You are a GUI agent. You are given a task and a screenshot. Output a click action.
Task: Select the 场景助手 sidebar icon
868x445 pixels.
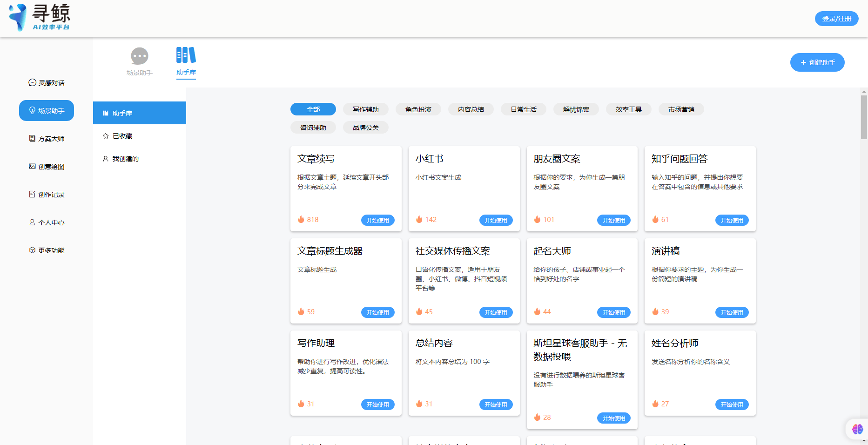coord(46,110)
